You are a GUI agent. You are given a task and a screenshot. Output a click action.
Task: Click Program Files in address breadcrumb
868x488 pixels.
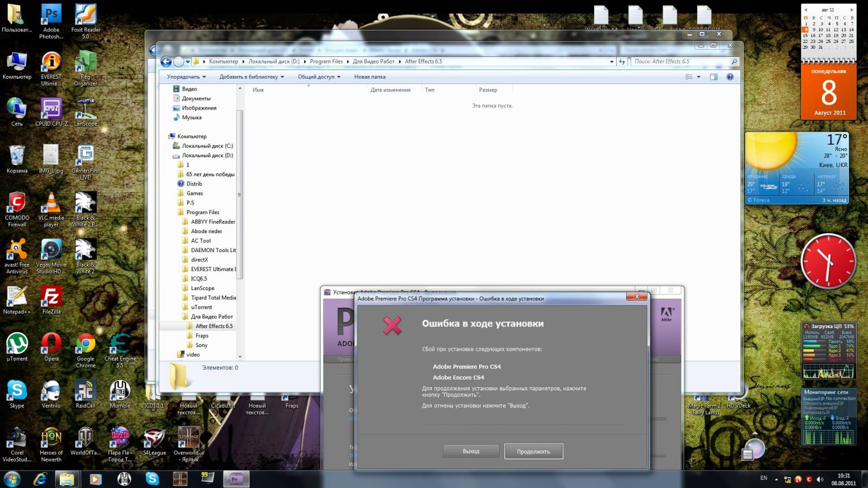(x=326, y=62)
